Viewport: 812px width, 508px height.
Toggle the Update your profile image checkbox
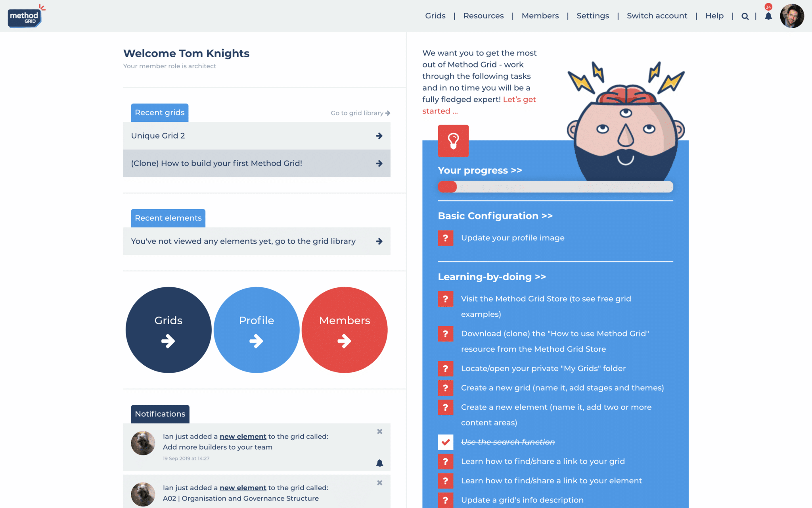(445, 238)
